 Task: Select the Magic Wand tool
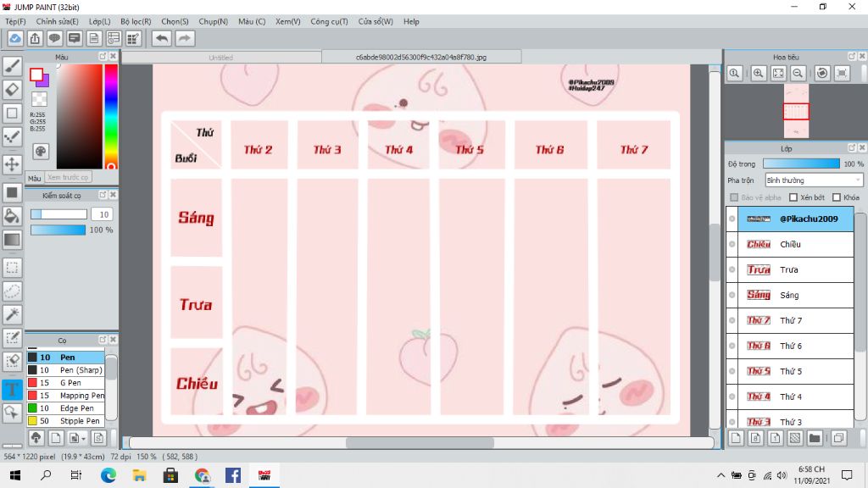coord(12,314)
